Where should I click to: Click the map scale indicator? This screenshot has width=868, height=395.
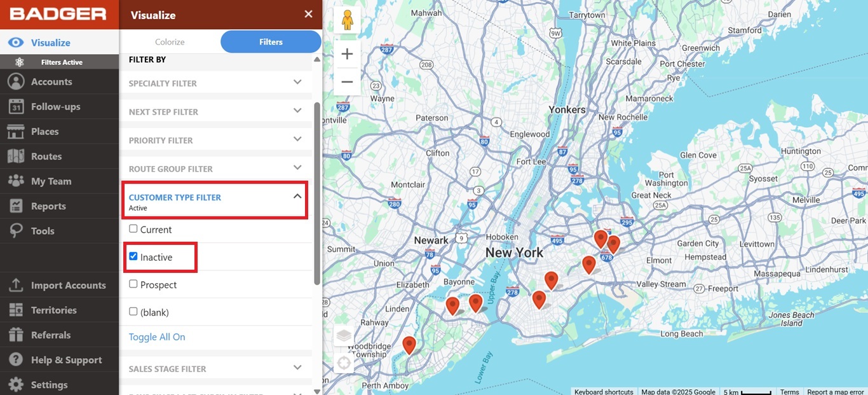(747, 392)
